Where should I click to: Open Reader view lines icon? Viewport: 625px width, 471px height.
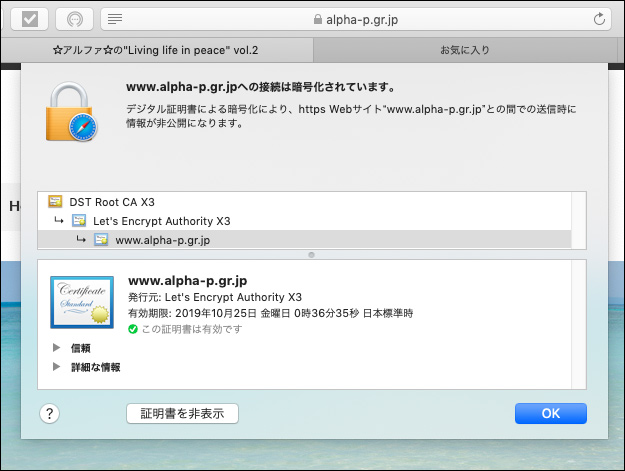click(115, 19)
